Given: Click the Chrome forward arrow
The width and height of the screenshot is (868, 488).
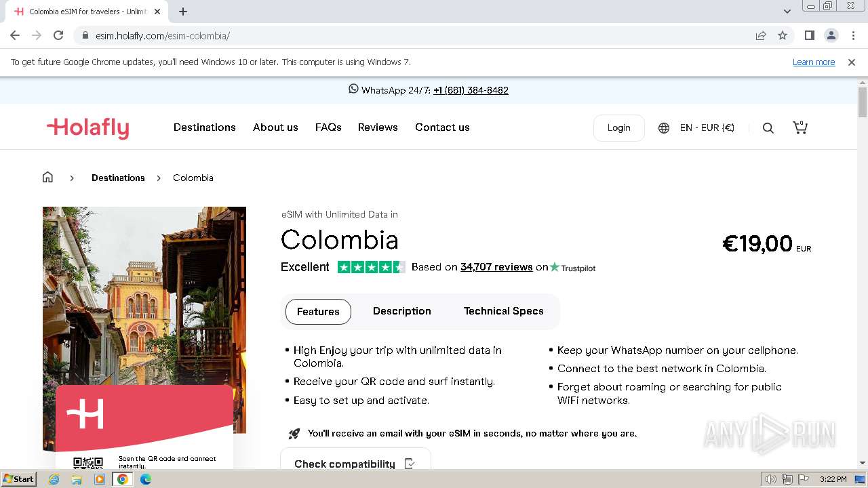Looking at the screenshot, I should click(37, 35).
